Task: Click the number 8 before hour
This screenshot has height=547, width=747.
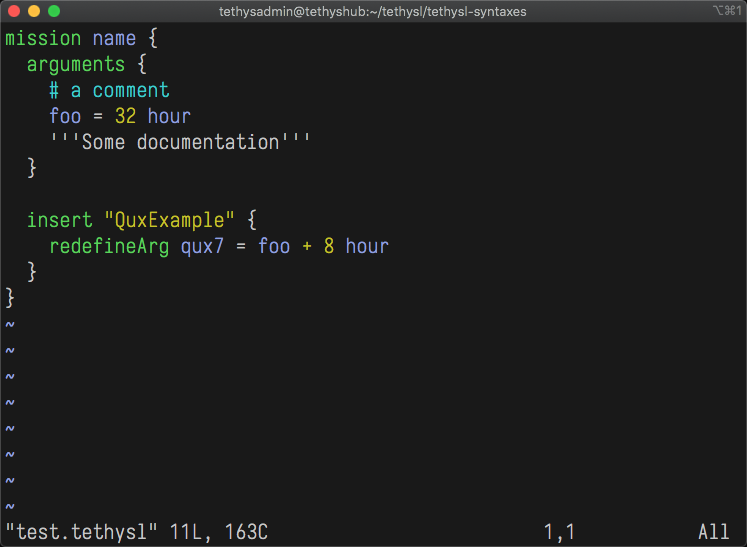Action: (328, 246)
